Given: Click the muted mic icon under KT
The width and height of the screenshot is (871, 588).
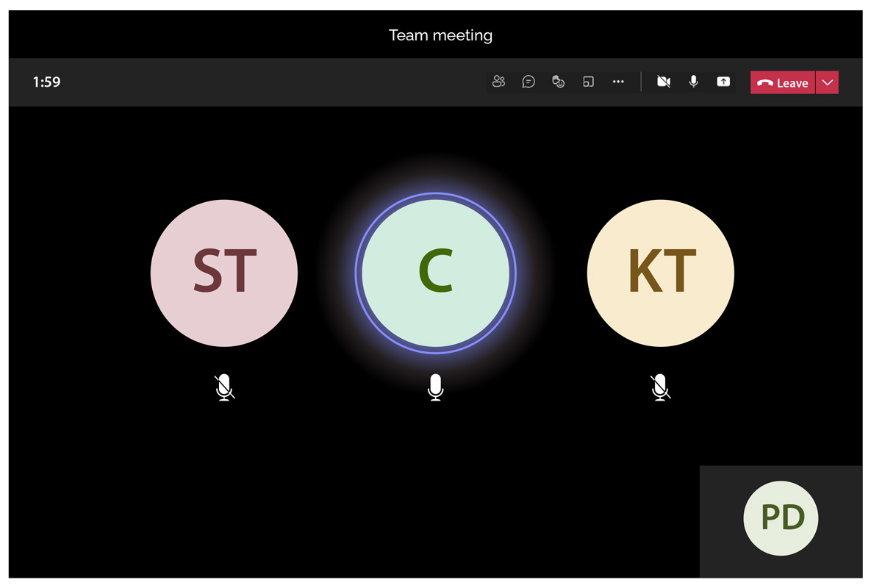Looking at the screenshot, I should coord(661,387).
